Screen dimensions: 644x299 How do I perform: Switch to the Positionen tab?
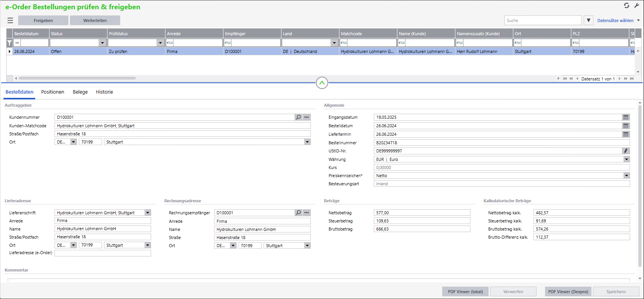[53, 92]
